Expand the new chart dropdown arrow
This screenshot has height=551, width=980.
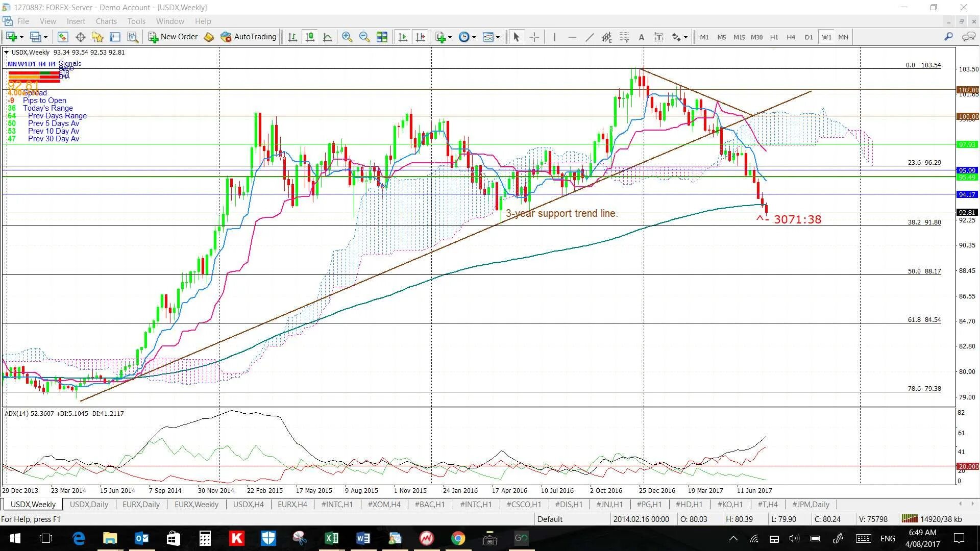click(x=21, y=37)
